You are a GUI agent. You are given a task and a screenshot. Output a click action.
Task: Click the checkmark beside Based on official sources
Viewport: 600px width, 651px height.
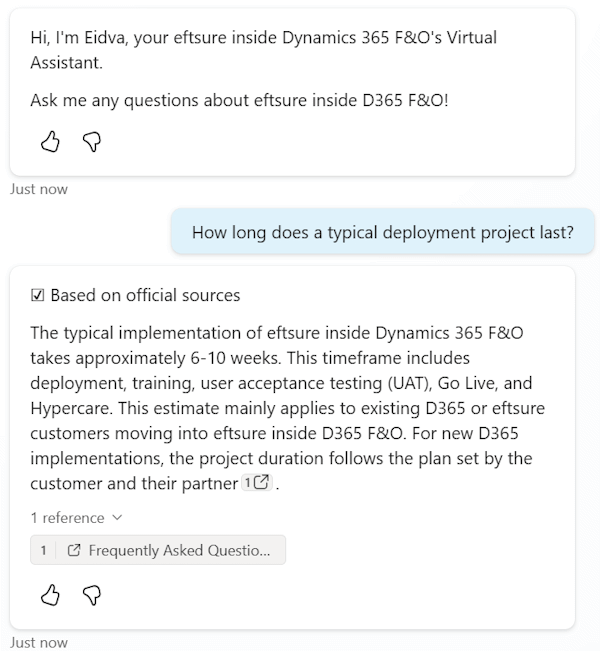38,295
